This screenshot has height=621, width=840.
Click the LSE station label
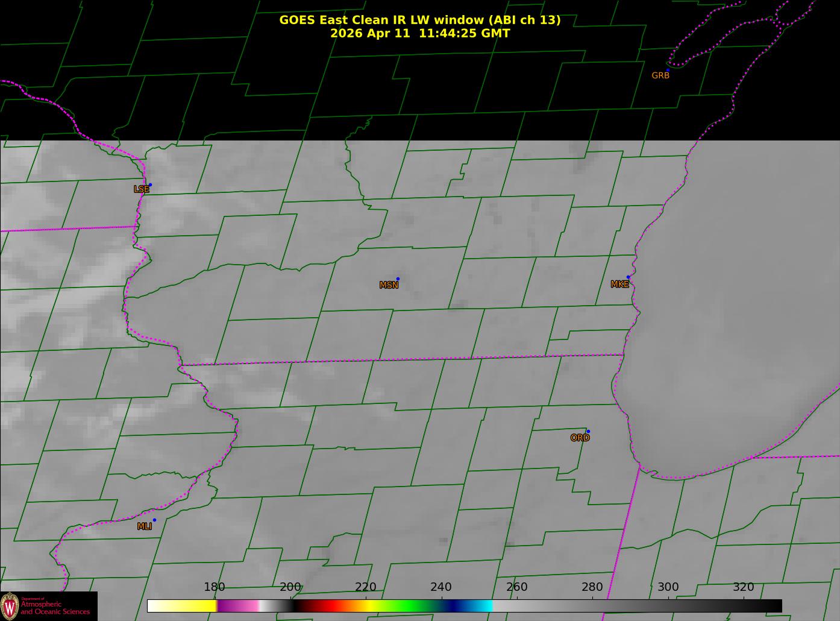click(142, 189)
